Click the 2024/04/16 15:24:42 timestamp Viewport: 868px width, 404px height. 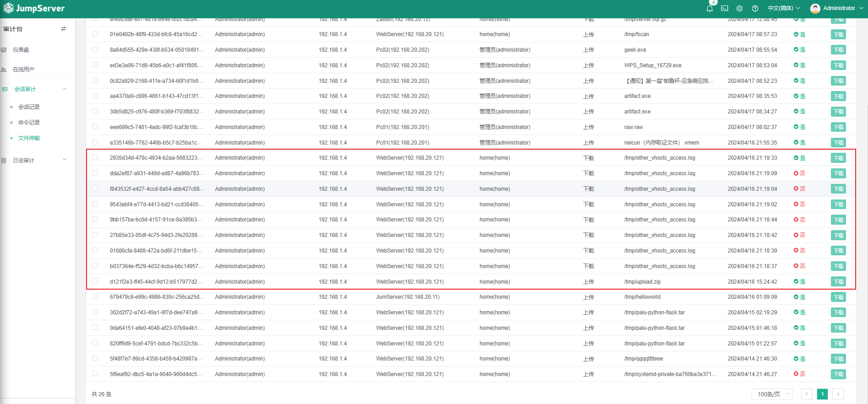pos(752,282)
